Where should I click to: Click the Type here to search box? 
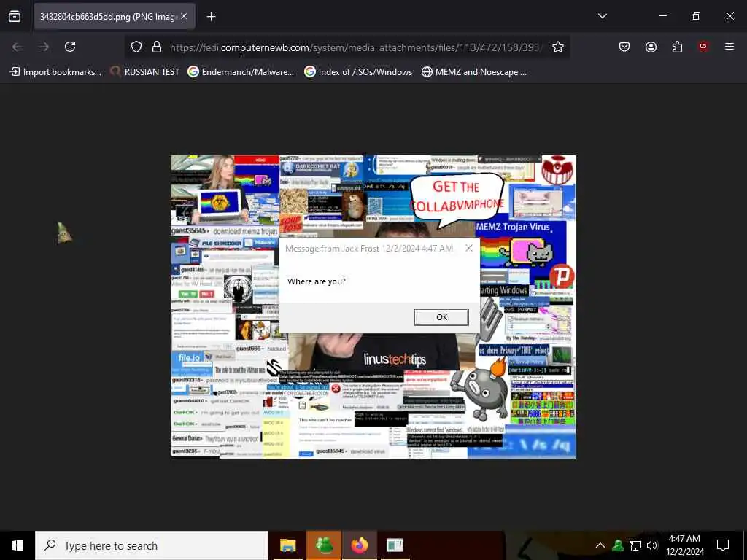pos(152,545)
